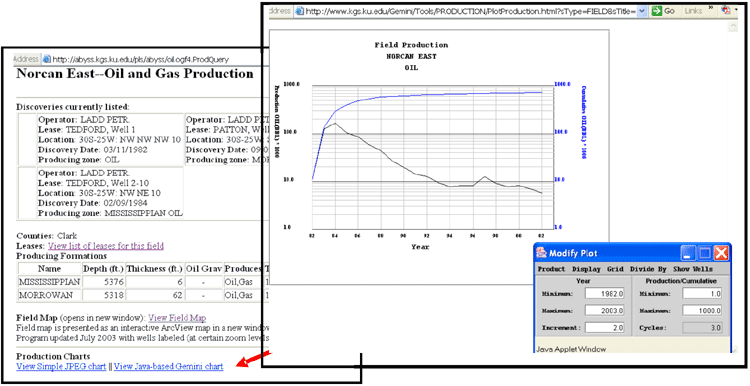Click the scrollbar up arrow in Gemini window
750x386 pixels.
pos(733,27)
